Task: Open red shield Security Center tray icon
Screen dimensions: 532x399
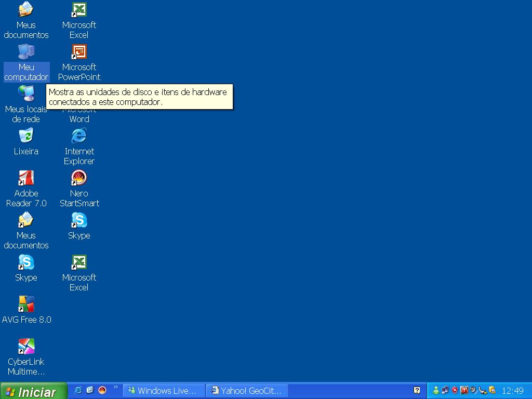Action: pyautogui.click(x=455, y=391)
